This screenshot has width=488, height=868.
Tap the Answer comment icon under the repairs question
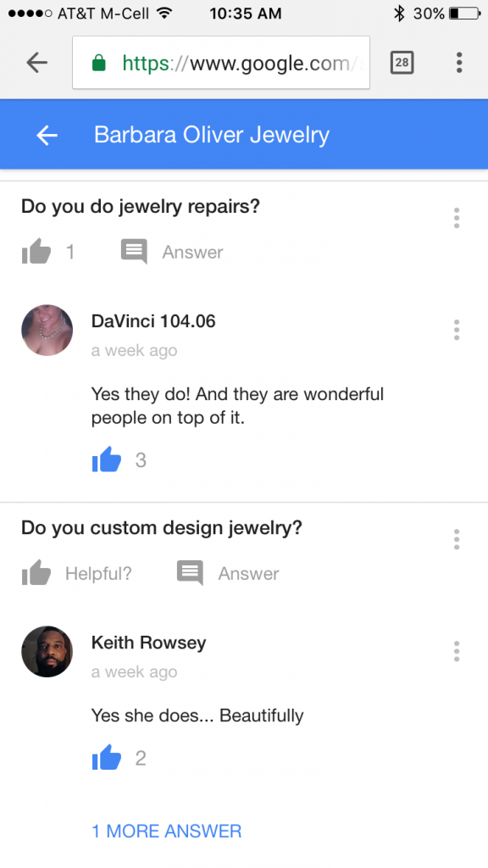134,252
